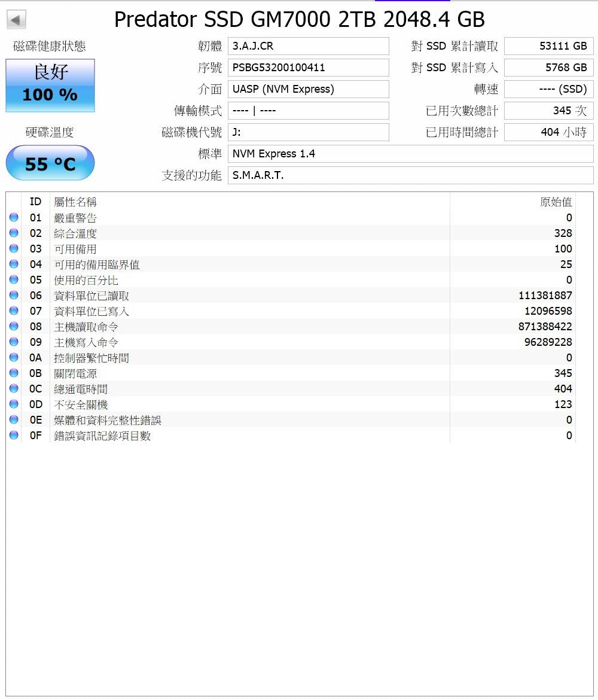
Task: Click status dot for attribute 05 使用的百分比
Action: tap(14, 279)
